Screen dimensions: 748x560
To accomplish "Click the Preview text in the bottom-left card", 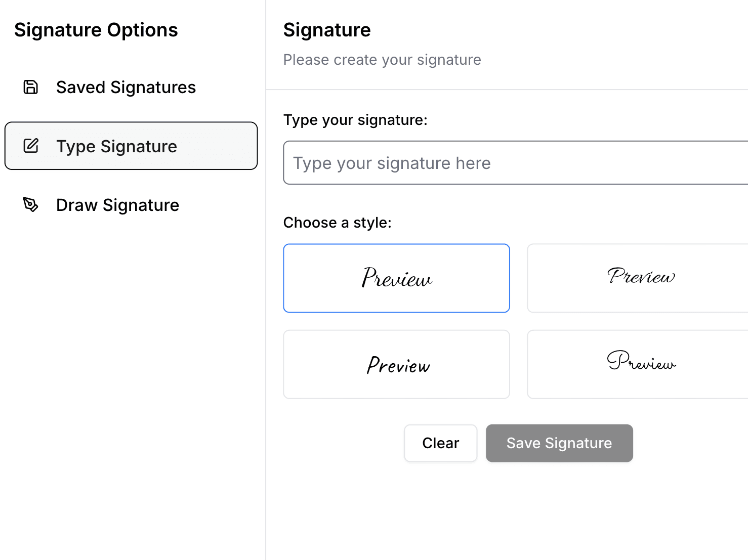I will 398,365.
